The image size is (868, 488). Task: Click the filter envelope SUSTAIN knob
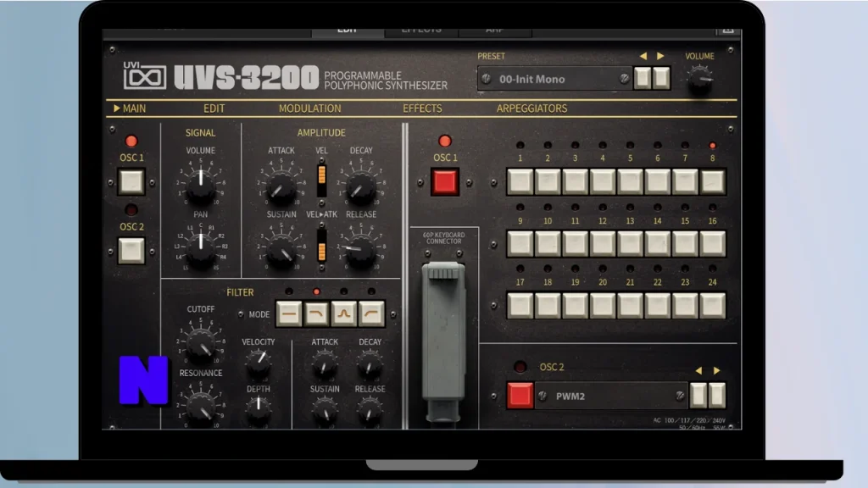click(325, 409)
